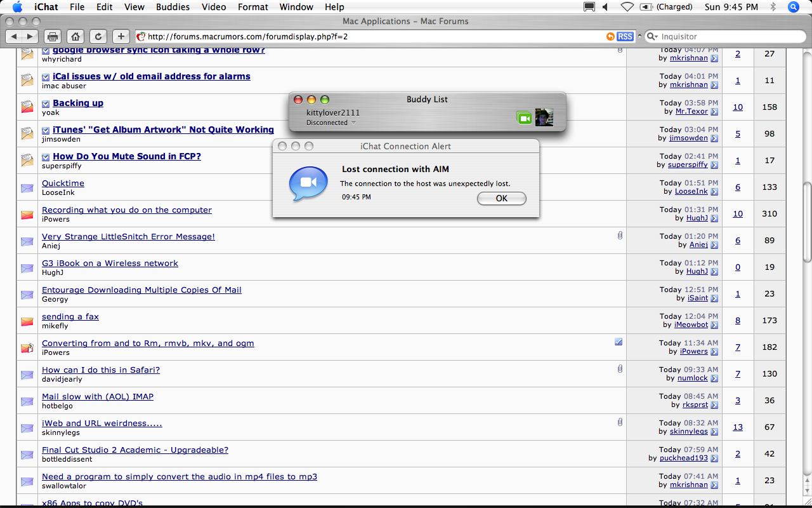This screenshot has width=812, height=508.
Task: Go to last post by numlock arrow icon
Action: [714, 378]
